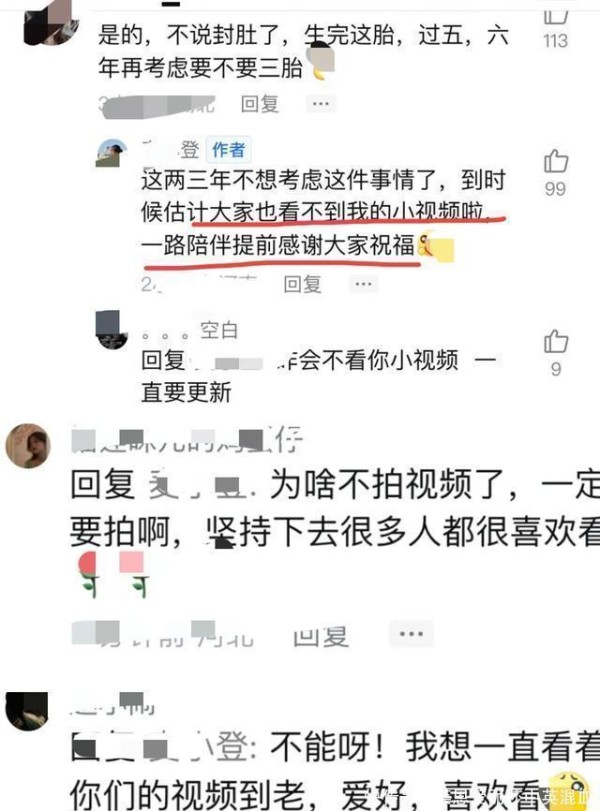Open avatar of the 不能呀 commenter
Viewport: 600px width, 811px height.
click(27, 711)
